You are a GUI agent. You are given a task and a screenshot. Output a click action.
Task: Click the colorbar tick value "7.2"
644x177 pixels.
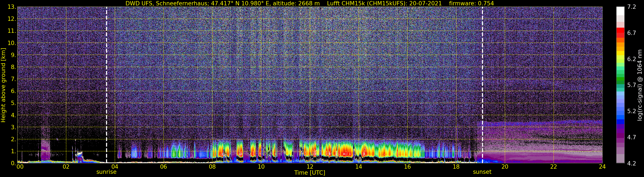tap(632, 7)
